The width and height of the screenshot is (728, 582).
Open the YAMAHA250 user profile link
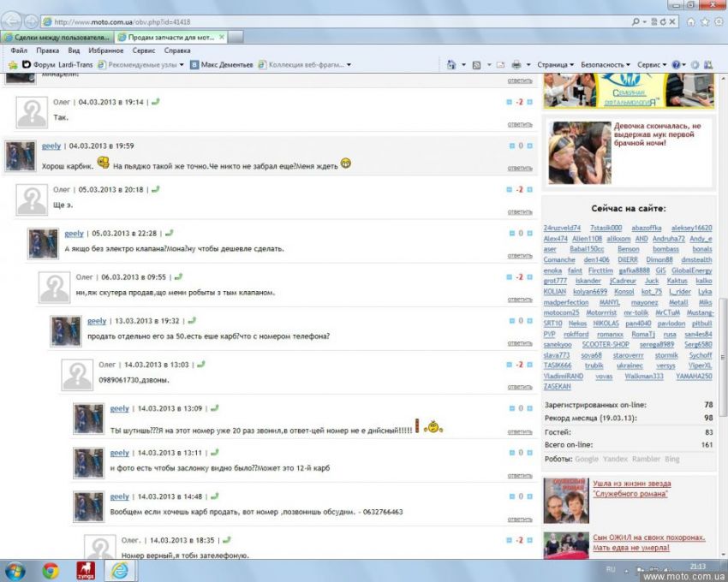694,376
